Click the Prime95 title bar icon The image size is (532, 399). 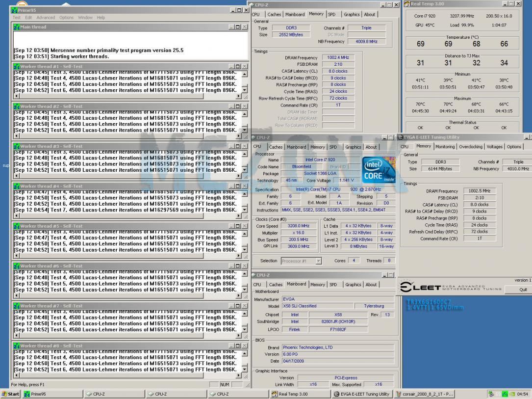[15, 10]
